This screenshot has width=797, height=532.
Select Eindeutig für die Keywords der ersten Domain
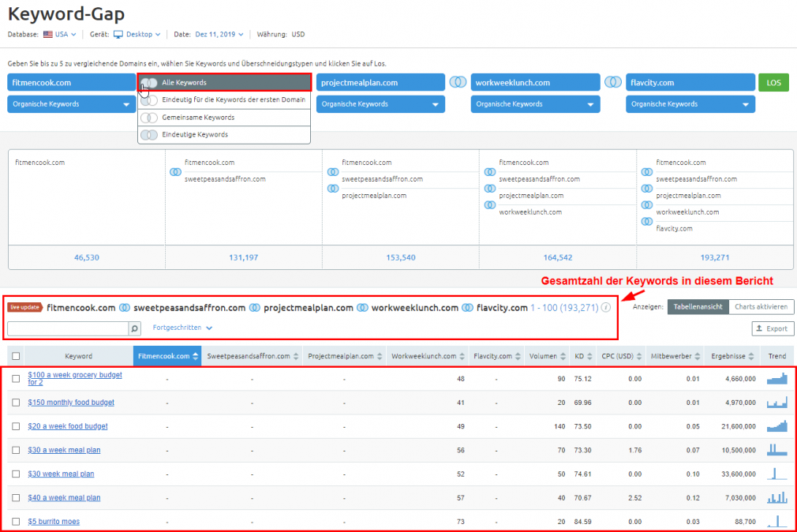[x=224, y=99]
